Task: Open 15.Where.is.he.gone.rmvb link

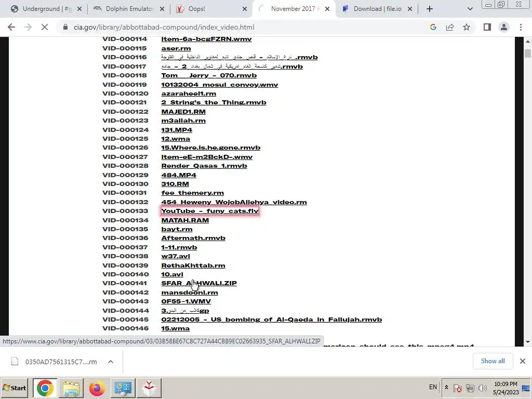Action: pos(211,148)
